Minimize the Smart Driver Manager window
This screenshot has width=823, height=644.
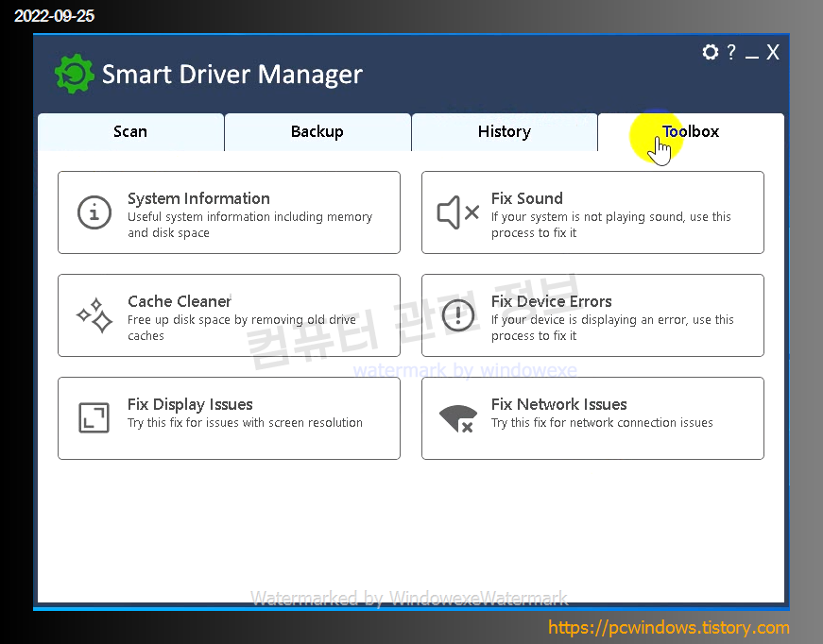pyautogui.click(x=751, y=56)
